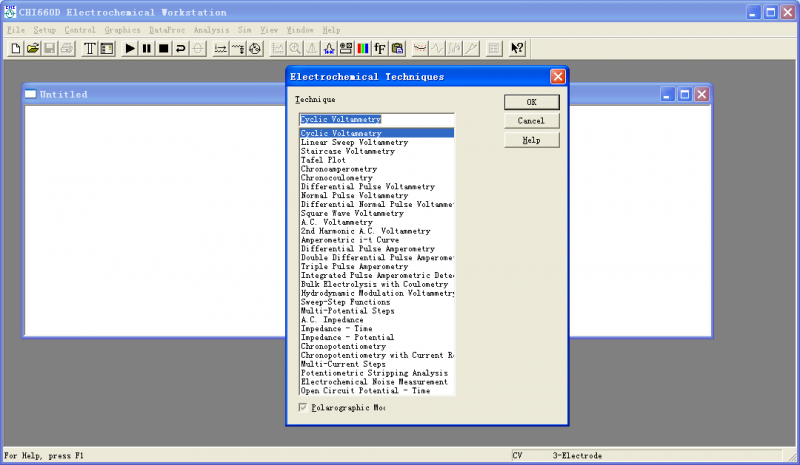Image resolution: width=800 pixels, height=465 pixels.
Task: Click the red smoothing curve icon
Action: click(419, 48)
